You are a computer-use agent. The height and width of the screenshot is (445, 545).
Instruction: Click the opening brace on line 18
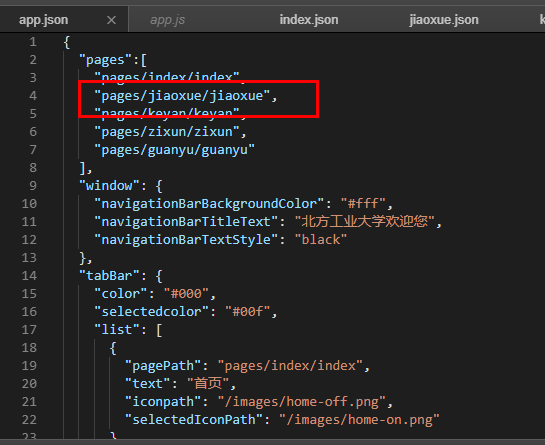click(113, 348)
